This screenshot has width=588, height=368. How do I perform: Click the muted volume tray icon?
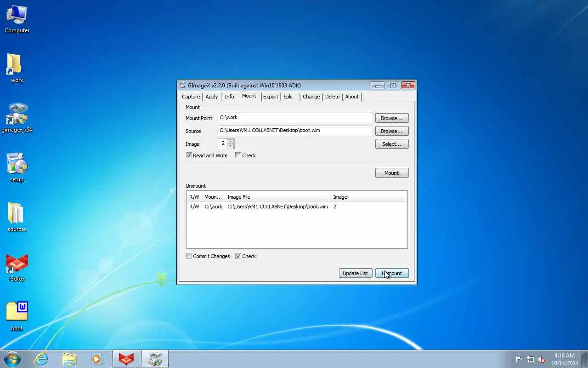pyautogui.click(x=542, y=359)
